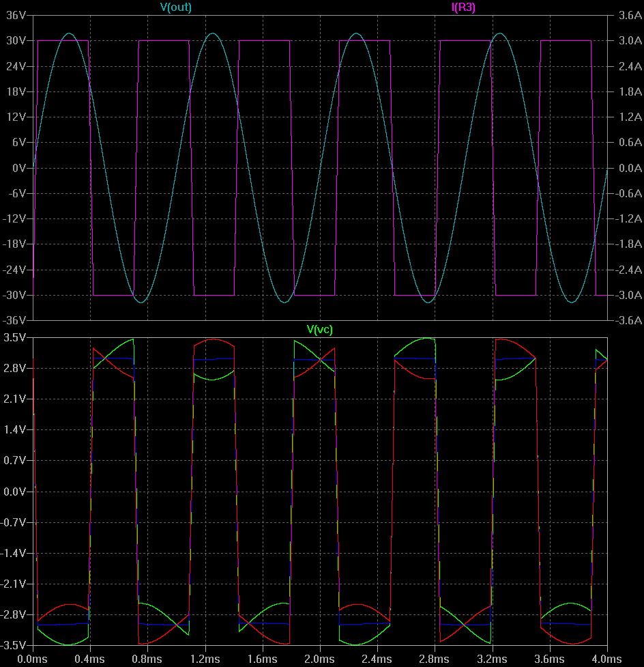Click the 2.8V label in the lower pane
644x667 pixels.
coord(15,369)
